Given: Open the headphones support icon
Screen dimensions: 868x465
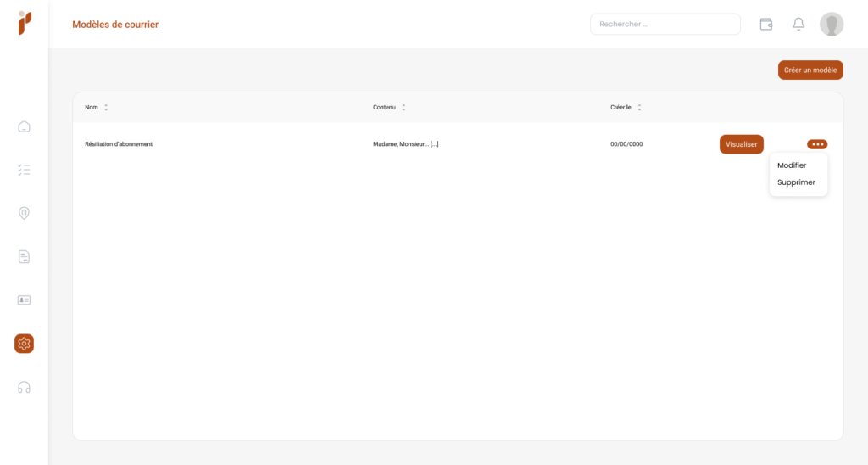Looking at the screenshot, I should 24,388.
